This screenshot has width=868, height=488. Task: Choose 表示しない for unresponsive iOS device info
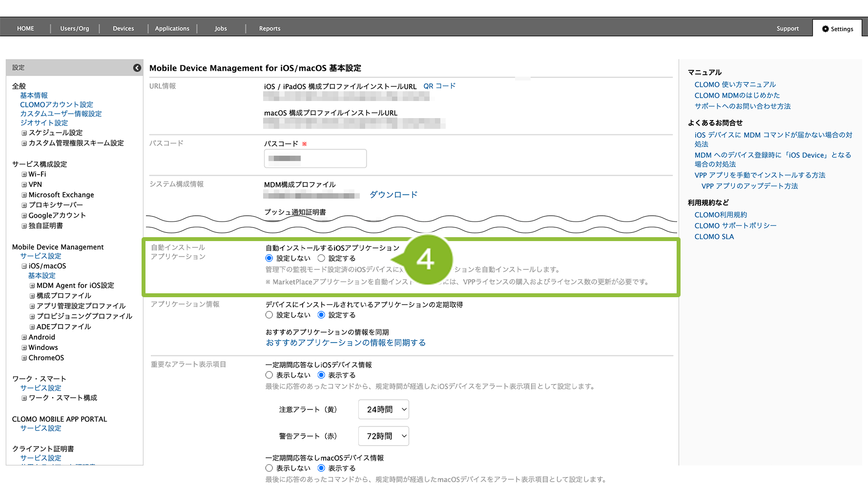[269, 375]
